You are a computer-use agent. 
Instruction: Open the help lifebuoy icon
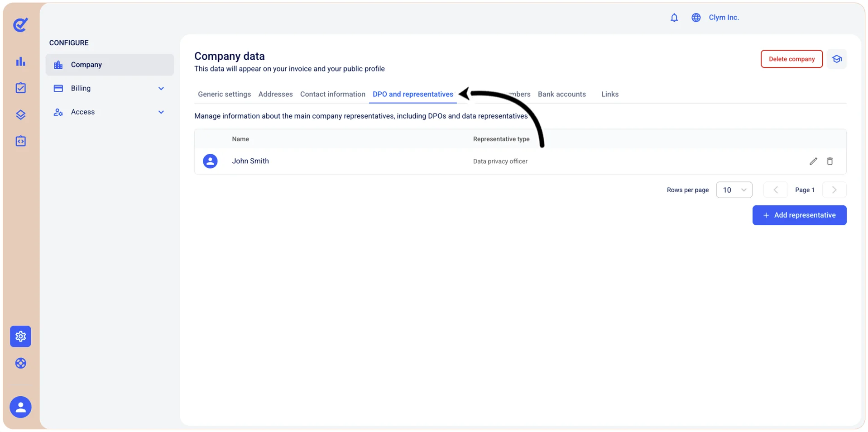coord(20,363)
